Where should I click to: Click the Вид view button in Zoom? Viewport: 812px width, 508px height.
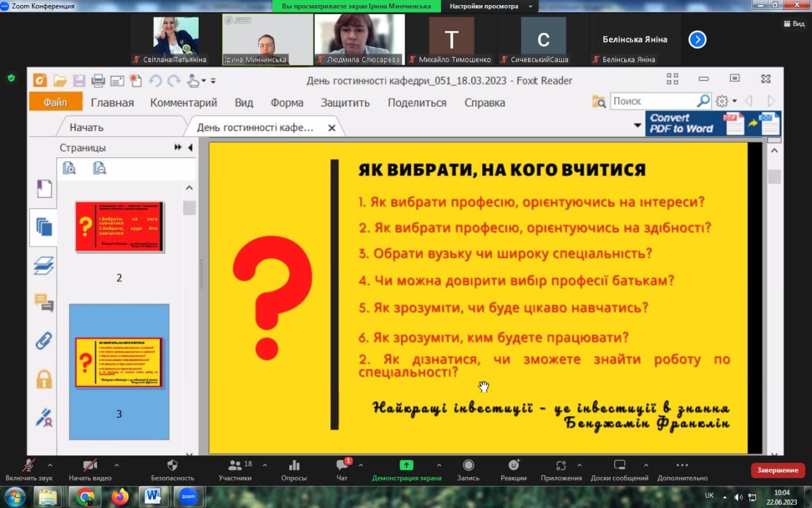(x=794, y=23)
